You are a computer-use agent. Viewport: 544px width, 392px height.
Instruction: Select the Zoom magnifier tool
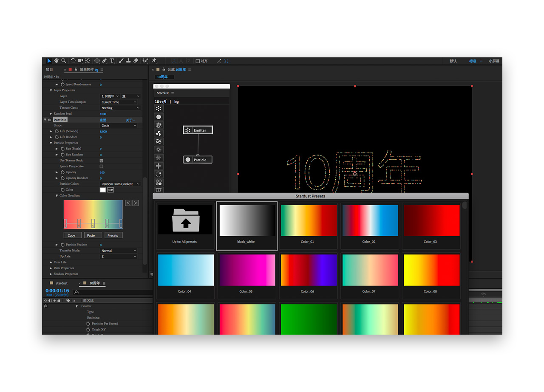64,61
